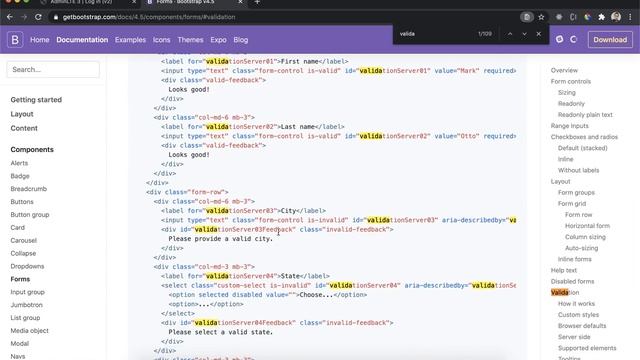Jump to Help text section

tap(564, 270)
